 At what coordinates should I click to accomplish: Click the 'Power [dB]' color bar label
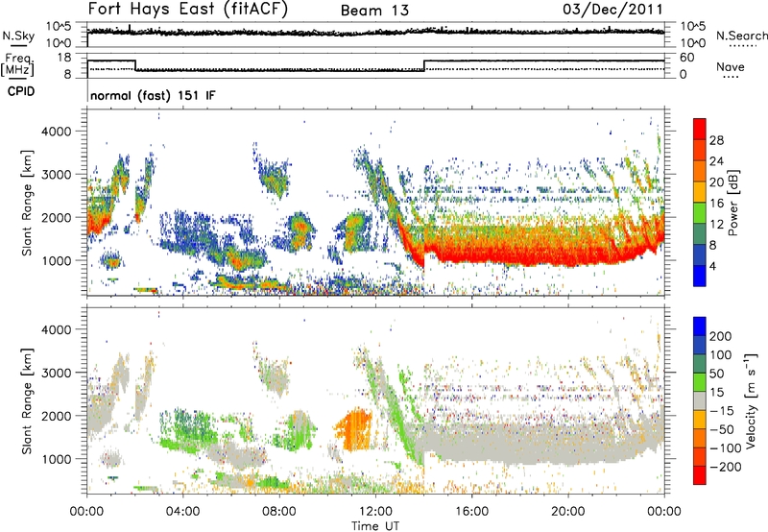[732, 203]
